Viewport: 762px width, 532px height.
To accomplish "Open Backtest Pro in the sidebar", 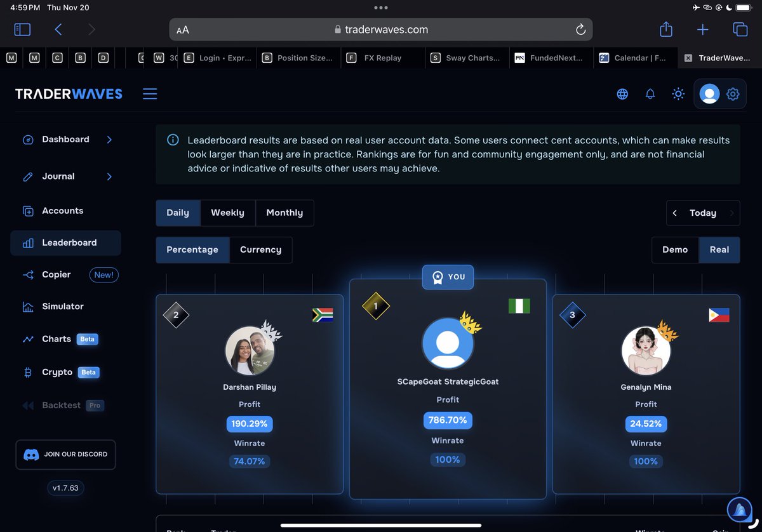I will click(62, 405).
